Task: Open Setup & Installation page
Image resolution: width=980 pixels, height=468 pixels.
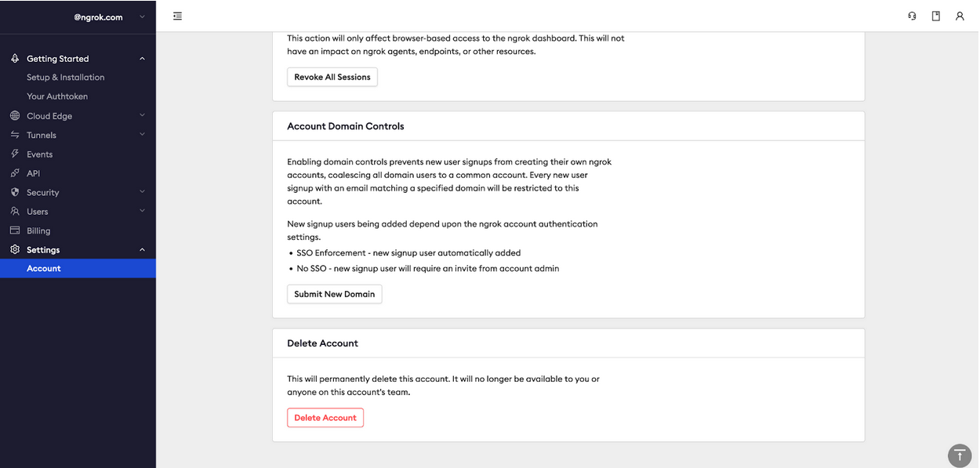Action: [66, 77]
